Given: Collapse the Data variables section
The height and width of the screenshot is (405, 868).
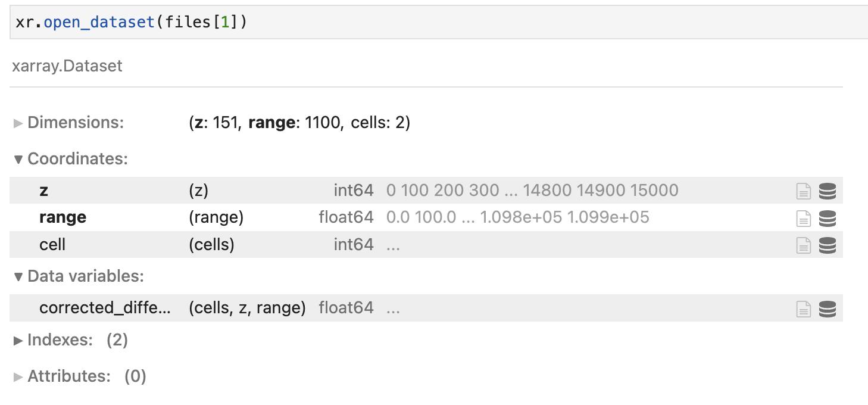Looking at the screenshot, I should pos(79,276).
